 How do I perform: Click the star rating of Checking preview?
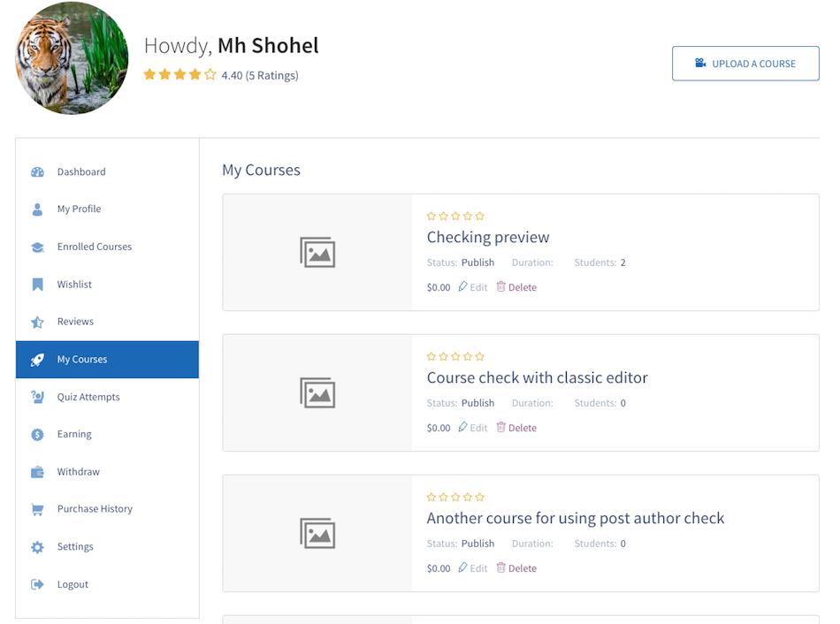click(x=455, y=216)
